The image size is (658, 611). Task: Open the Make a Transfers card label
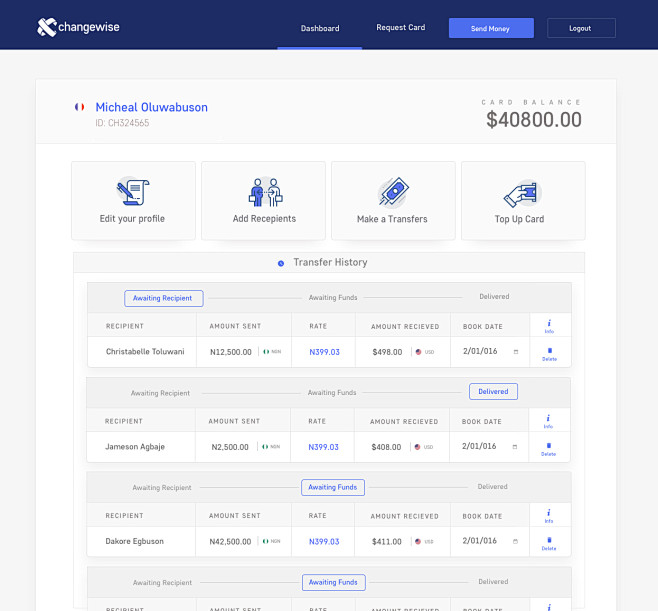[x=392, y=219]
